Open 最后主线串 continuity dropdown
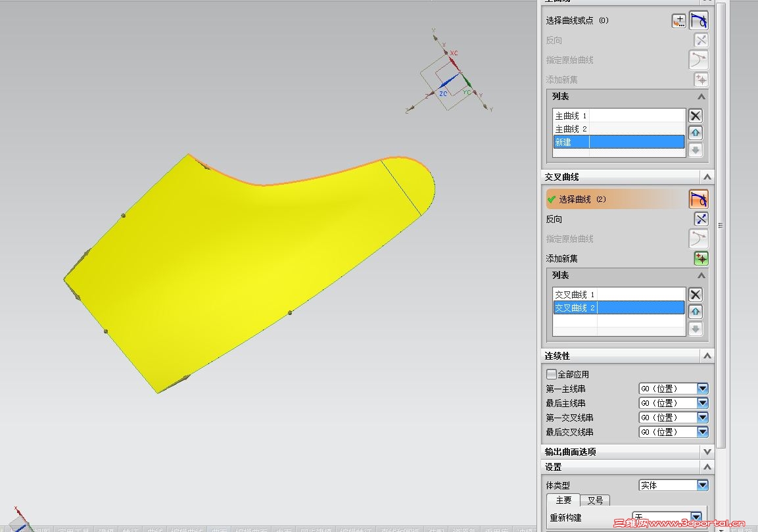Viewport: 758px width, 532px height. tap(673, 403)
